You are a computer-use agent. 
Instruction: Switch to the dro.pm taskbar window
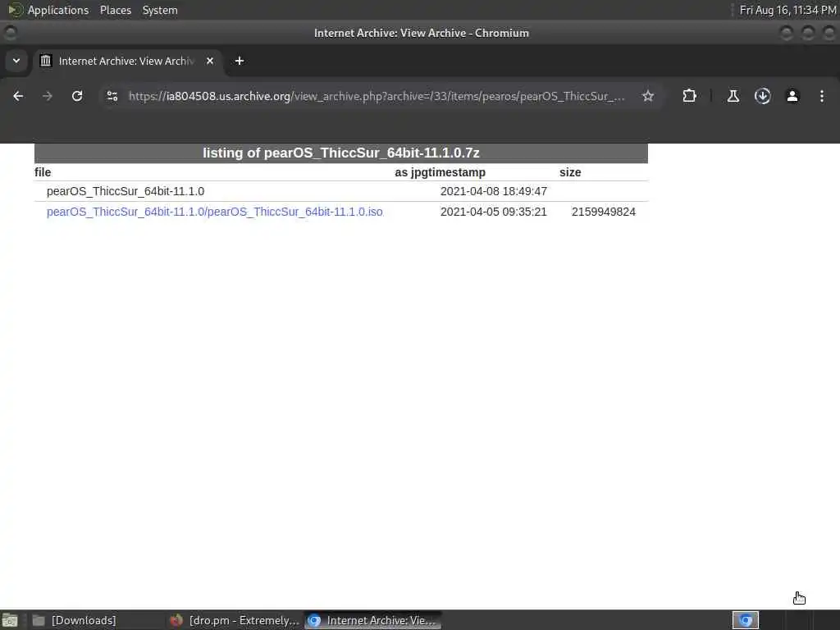coord(235,620)
